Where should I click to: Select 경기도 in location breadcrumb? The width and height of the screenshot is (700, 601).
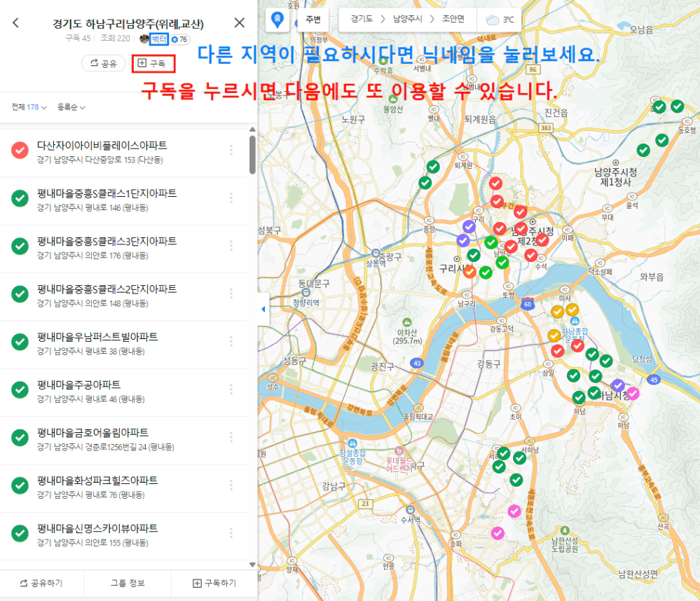tap(362, 19)
